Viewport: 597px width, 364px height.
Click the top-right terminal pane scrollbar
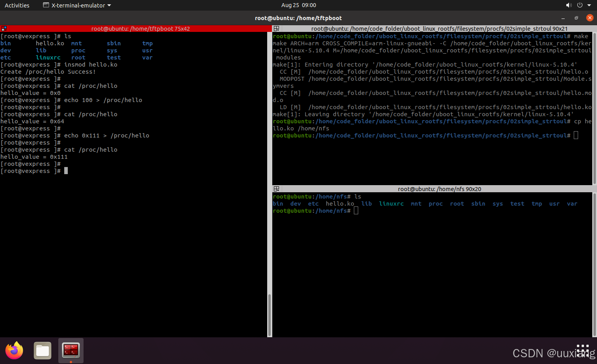595,108
